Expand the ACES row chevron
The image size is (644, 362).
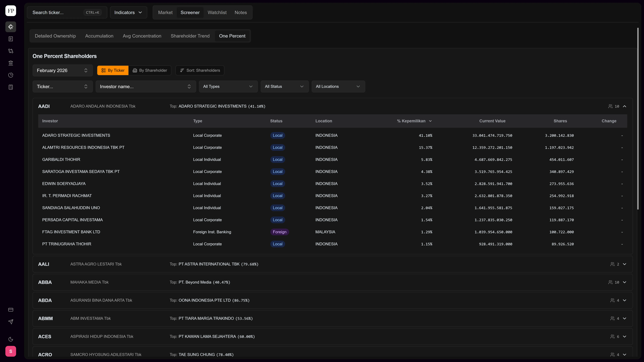(x=625, y=337)
